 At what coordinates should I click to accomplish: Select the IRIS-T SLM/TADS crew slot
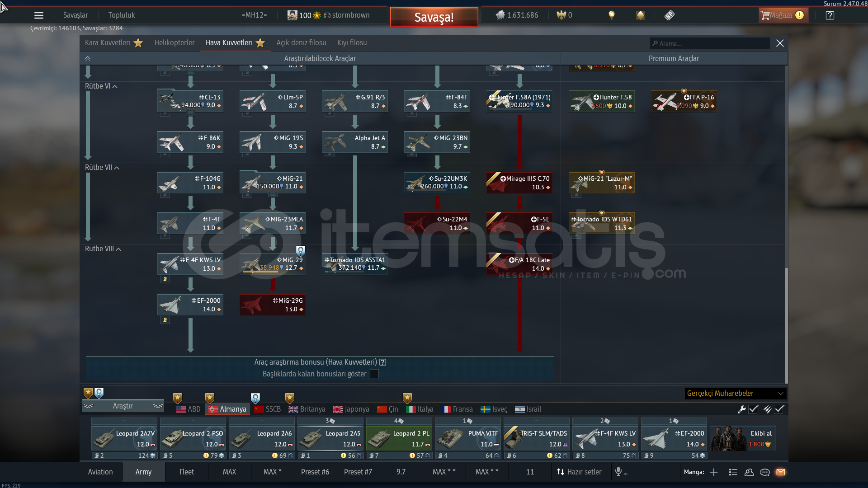coord(537,438)
